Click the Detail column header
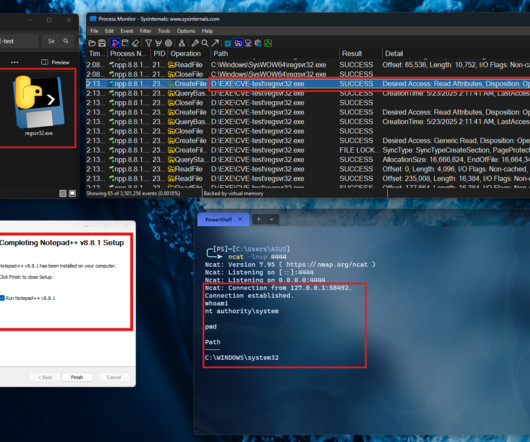 click(x=456, y=53)
